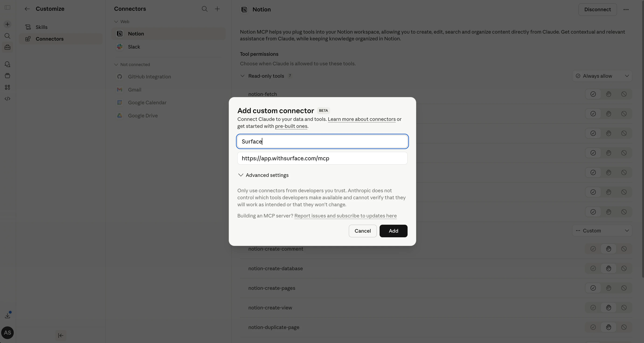This screenshot has height=343, width=644.
Task: Click the Add button in the dialog
Action: point(393,231)
